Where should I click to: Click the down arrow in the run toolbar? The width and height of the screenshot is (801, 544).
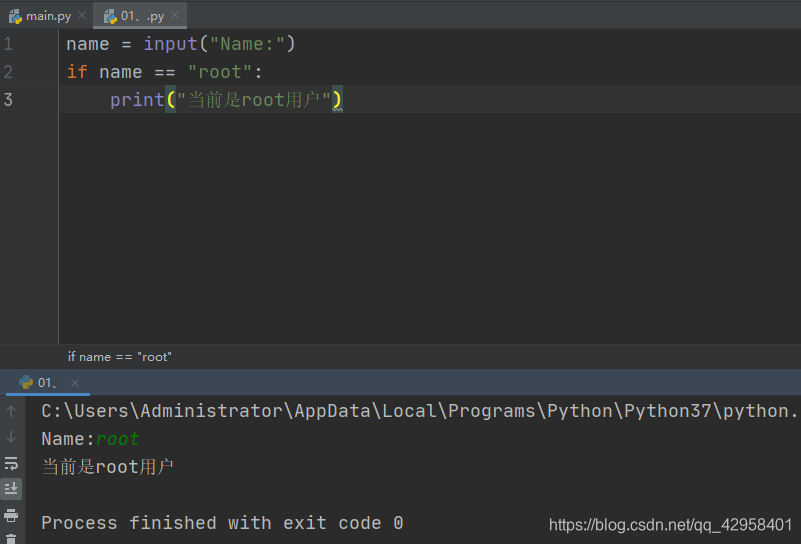point(11,437)
